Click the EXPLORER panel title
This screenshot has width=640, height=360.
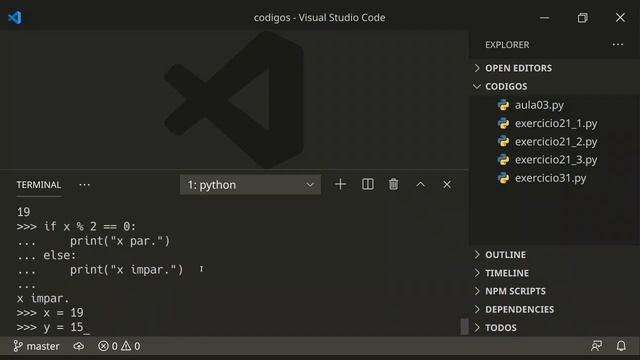[507, 44]
